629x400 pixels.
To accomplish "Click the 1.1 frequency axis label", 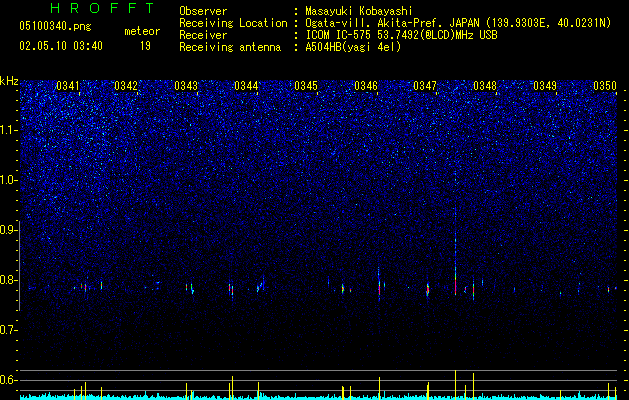I will 8,130.
